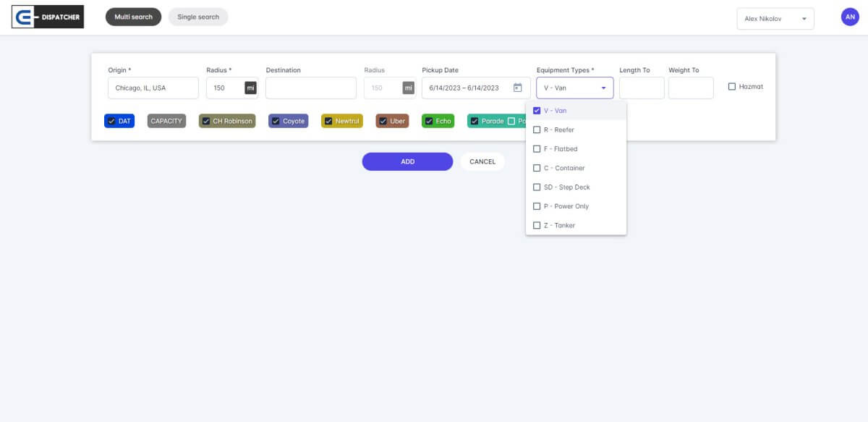Screen dimensions: 868x422
Task: Click the Destination input field
Action: point(310,88)
